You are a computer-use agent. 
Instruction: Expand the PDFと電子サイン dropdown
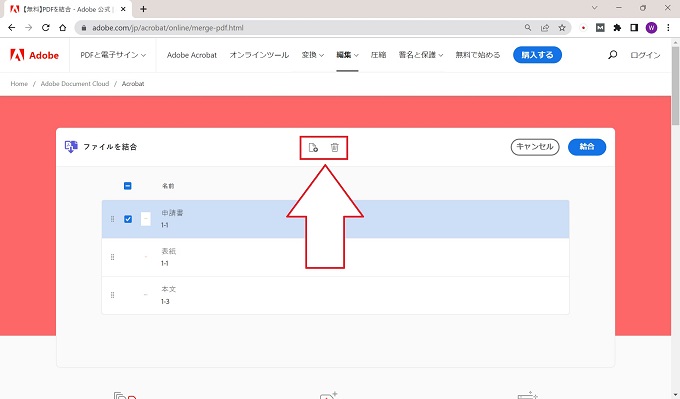coord(113,55)
